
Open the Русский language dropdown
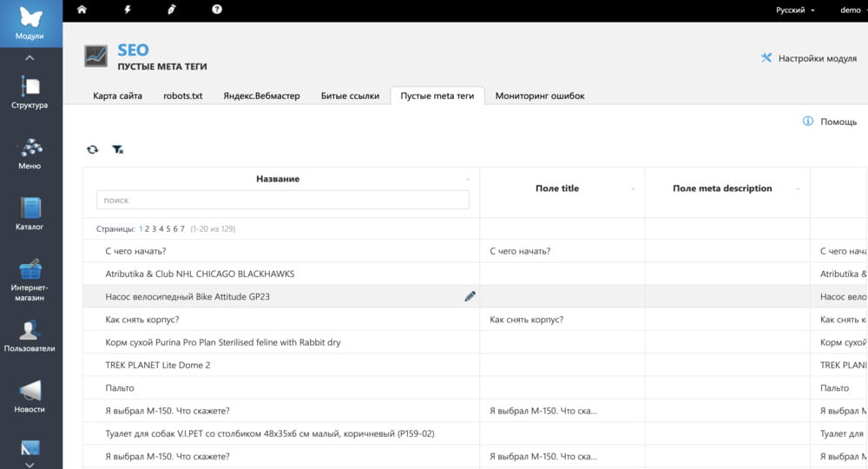pyautogui.click(x=795, y=10)
